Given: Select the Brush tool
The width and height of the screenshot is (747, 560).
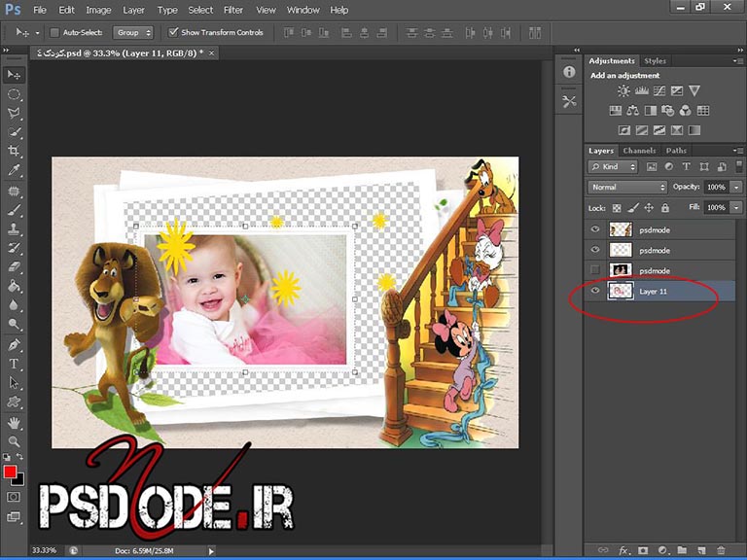Looking at the screenshot, I should click(14, 210).
